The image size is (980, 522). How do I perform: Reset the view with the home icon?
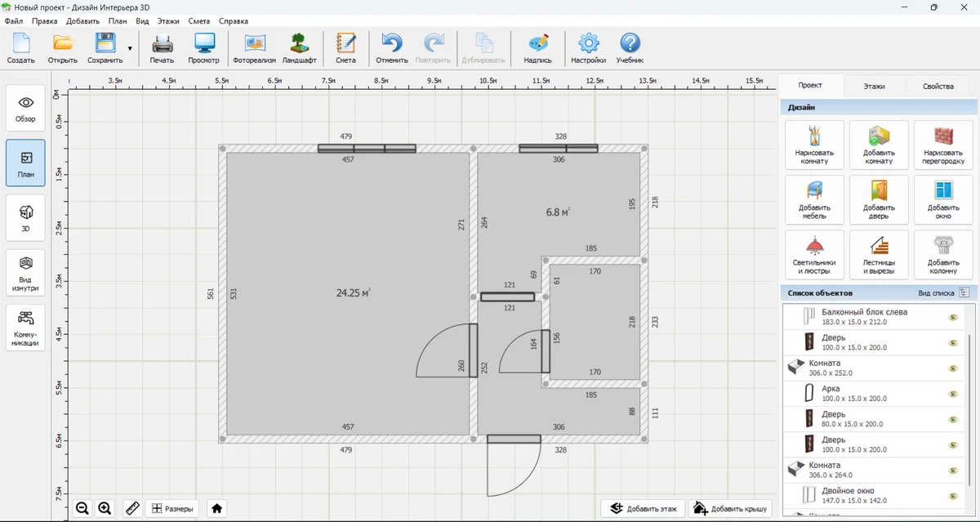[216, 508]
